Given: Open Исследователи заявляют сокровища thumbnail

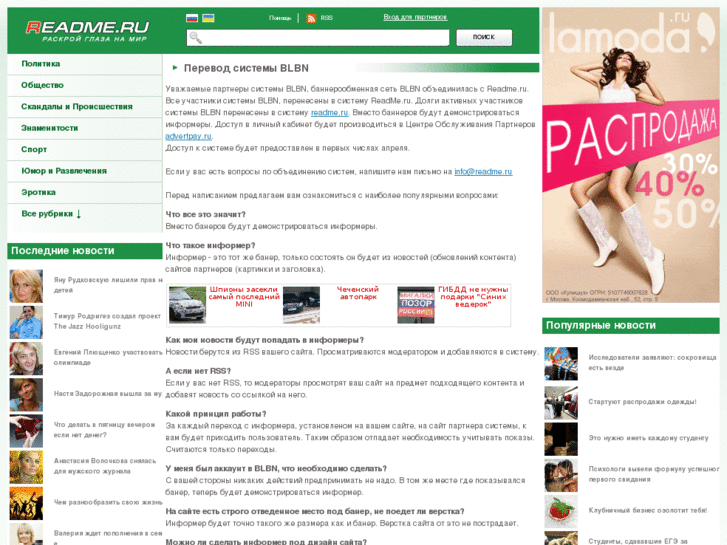Looking at the screenshot, I should 561,364.
